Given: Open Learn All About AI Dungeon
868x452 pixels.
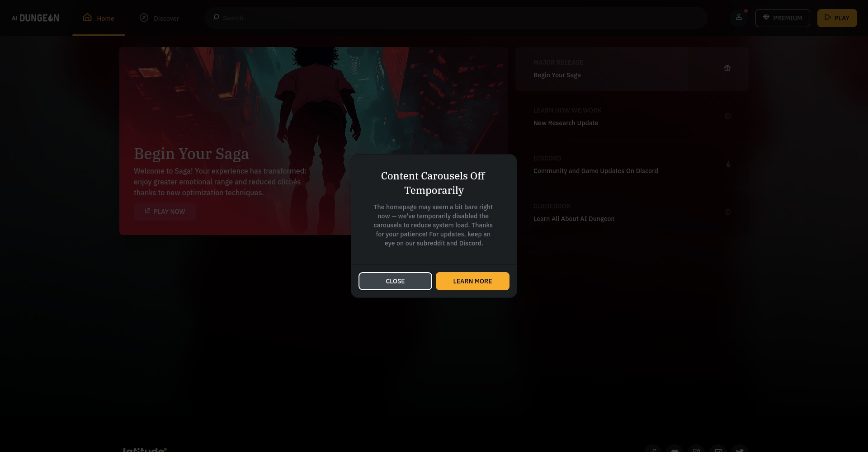Looking at the screenshot, I should pos(632,212).
